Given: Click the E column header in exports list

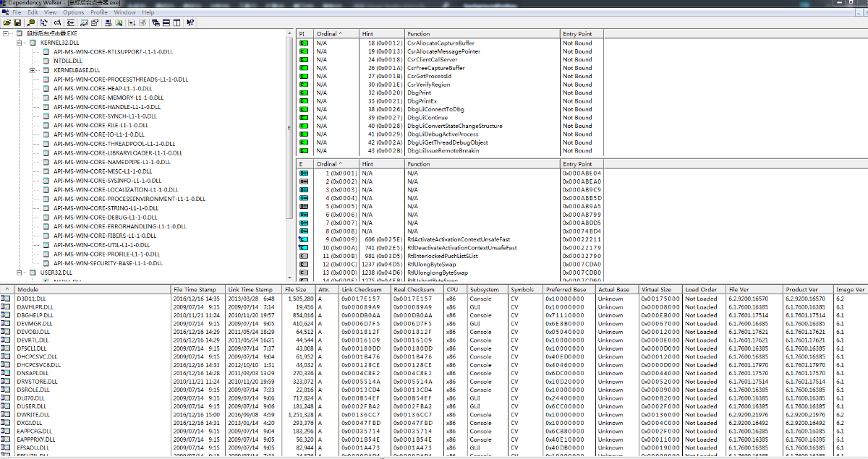Looking at the screenshot, I should pos(305,164).
